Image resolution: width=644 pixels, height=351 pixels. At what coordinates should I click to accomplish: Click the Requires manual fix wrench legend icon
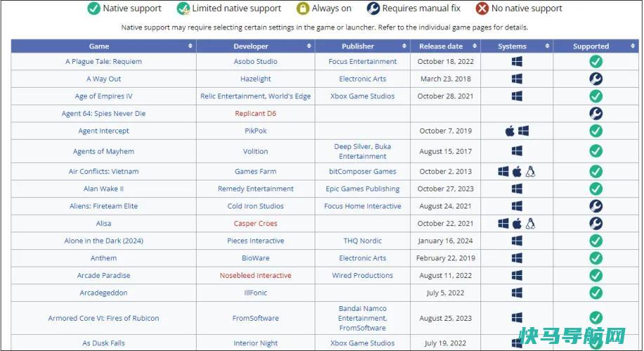coord(373,8)
